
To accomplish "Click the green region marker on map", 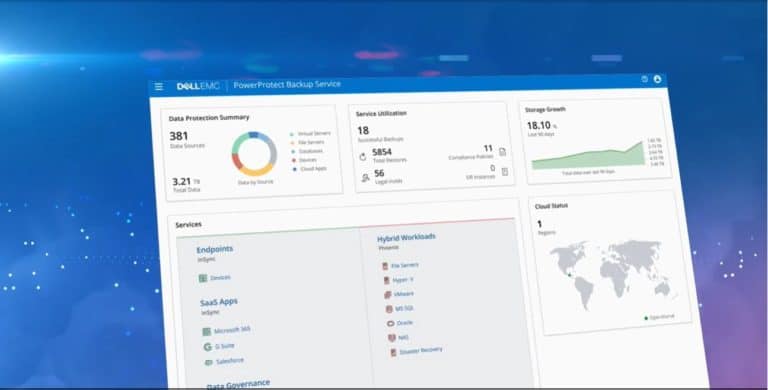I will pyautogui.click(x=569, y=275).
